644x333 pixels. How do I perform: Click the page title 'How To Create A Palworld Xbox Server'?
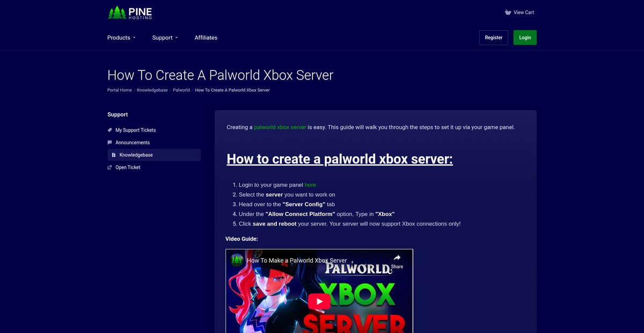pyautogui.click(x=221, y=75)
